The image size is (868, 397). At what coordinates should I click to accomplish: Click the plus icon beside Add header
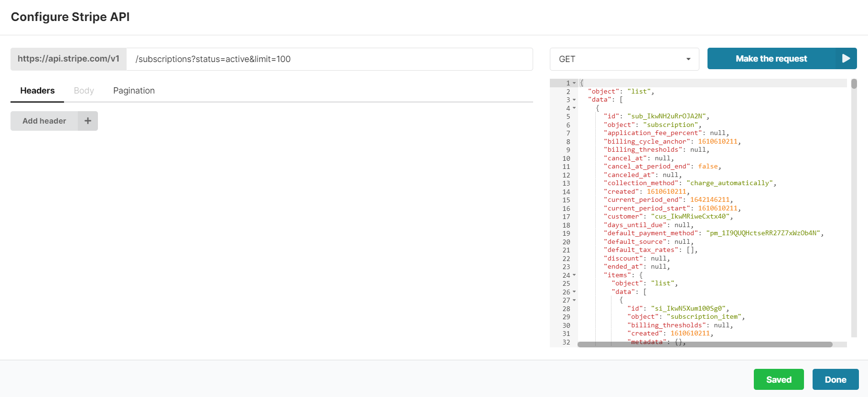coord(88,121)
